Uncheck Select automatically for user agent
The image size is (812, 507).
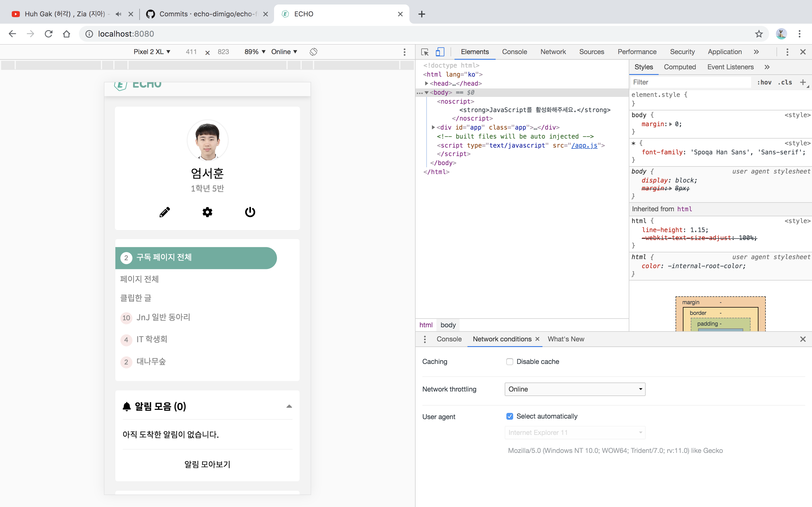[510, 416]
